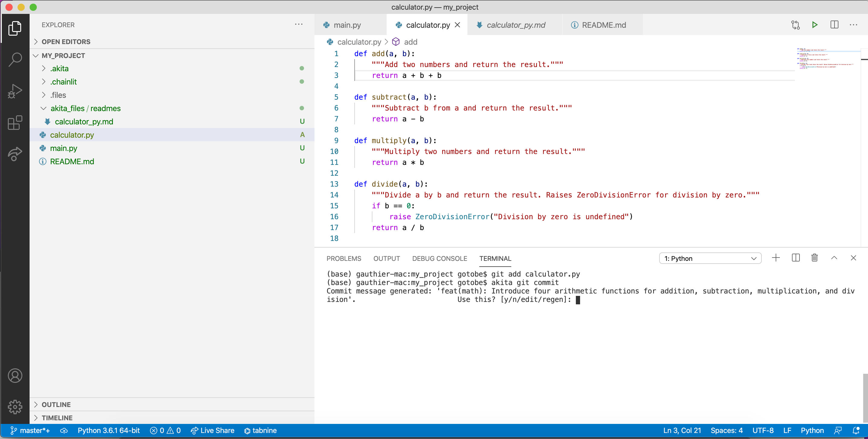868x439 pixels.
Task: Add a new terminal with plus icon
Action: tap(776, 258)
